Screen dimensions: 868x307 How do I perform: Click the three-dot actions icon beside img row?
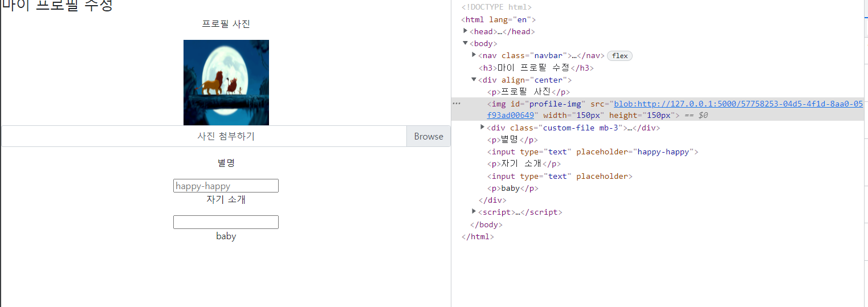(x=457, y=104)
